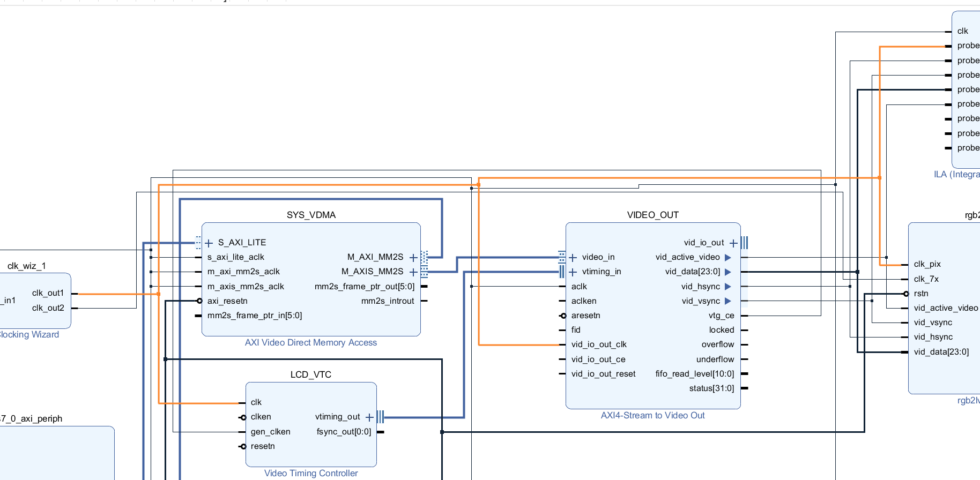
Task: Select the vtg_ce port
Action: coord(722,316)
